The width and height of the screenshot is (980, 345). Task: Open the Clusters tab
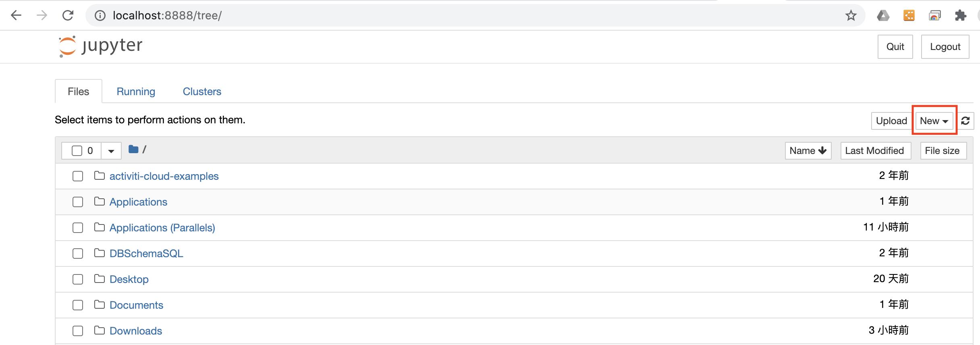tap(202, 91)
